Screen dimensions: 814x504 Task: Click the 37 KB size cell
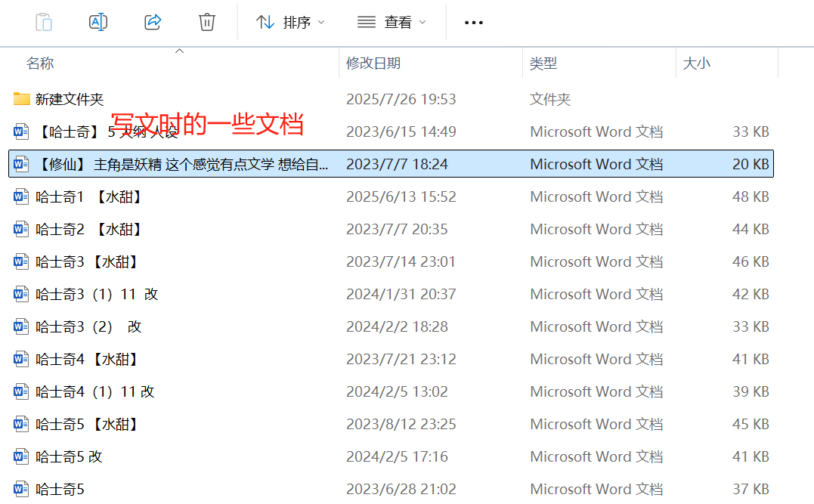751,490
